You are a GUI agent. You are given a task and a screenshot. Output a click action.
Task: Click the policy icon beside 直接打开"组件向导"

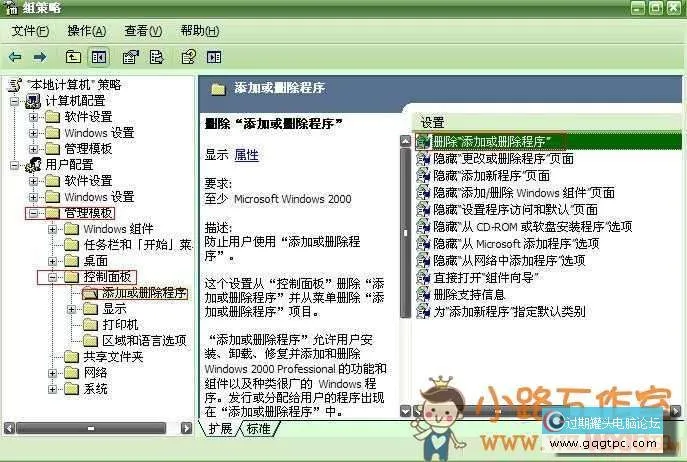pyautogui.click(x=423, y=277)
